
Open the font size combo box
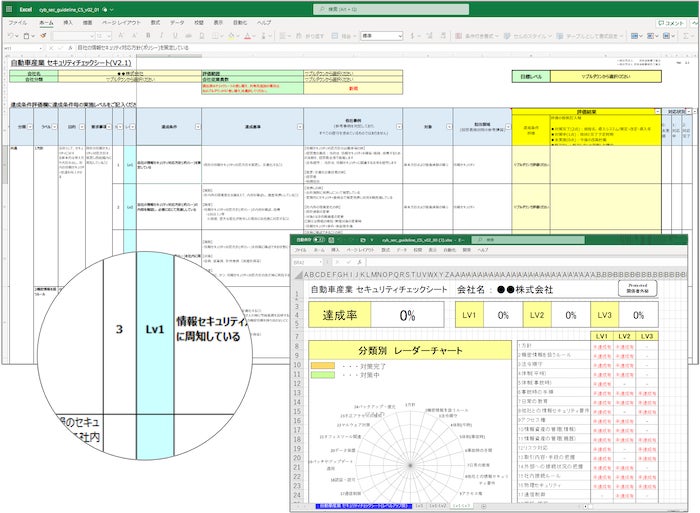(x=103, y=36)
